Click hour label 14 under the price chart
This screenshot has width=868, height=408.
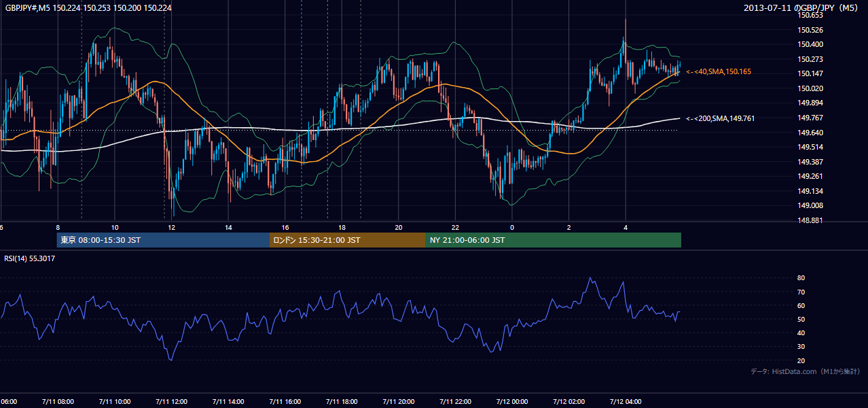coord(228,227)
